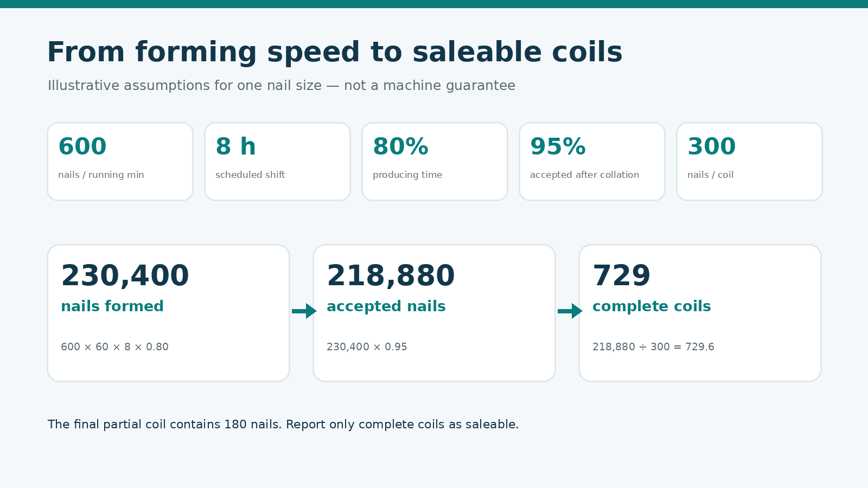Screen dimensions: 868x488
Task: Select the 'accepted nails' heading
Action: pos(386,306)
